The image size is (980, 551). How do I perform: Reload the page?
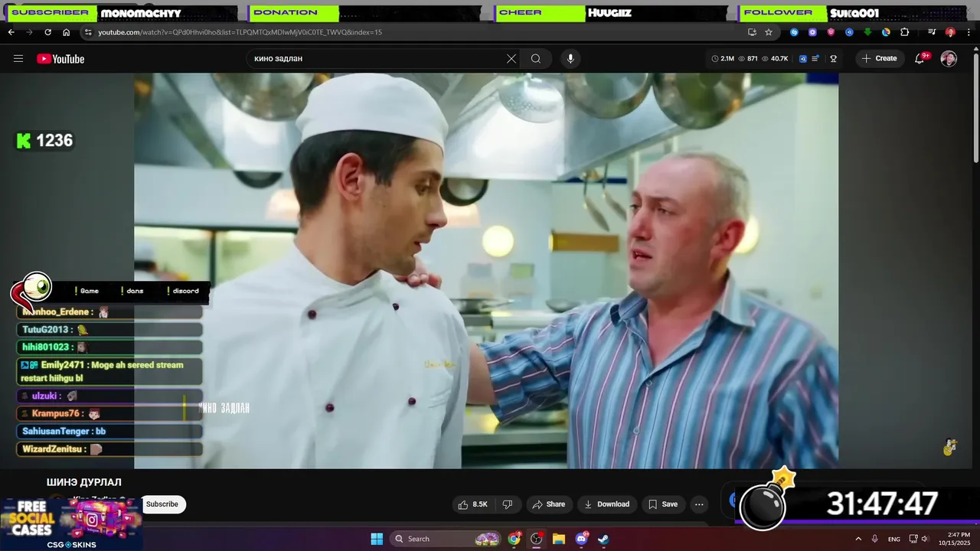click(47, 32)
